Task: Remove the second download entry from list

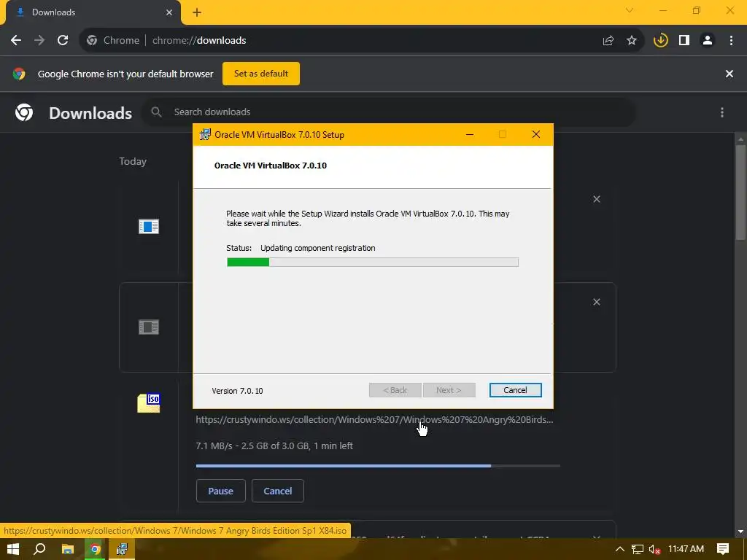Action: (x=597, y=303)
